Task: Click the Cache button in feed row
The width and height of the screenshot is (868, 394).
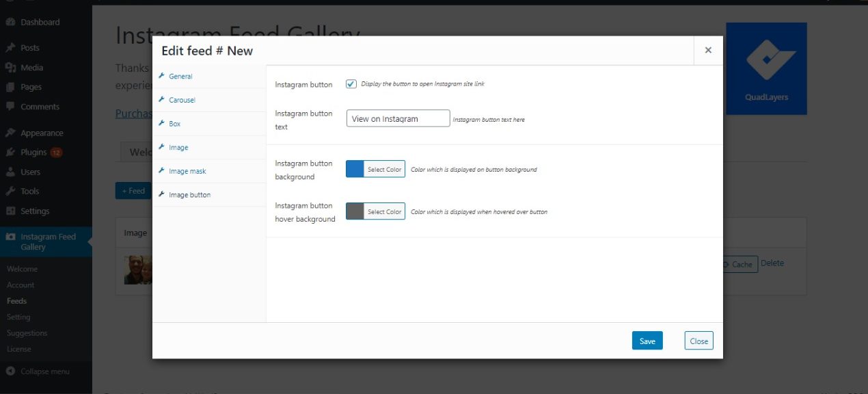Action: [x=739, y=264]
